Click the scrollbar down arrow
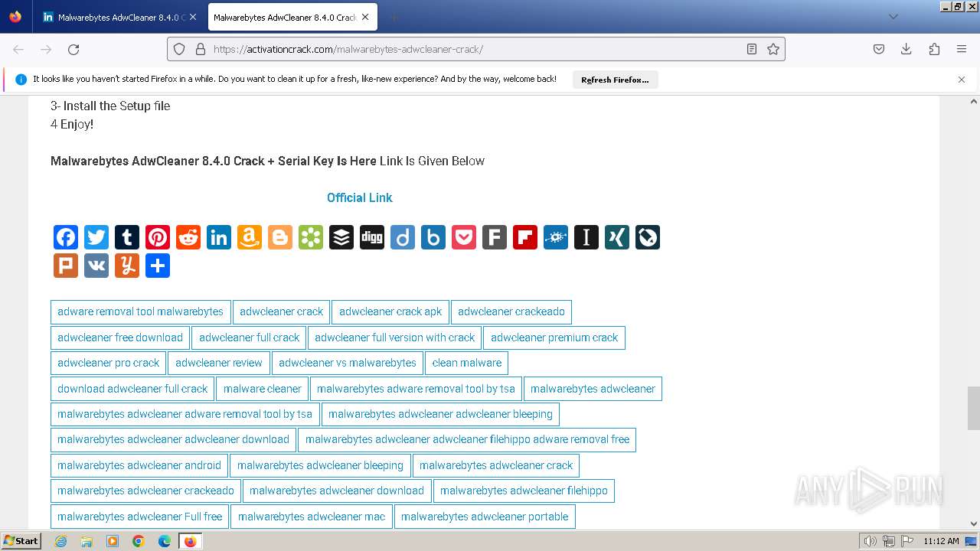This screenshot has height=551, width=980. 973,524
